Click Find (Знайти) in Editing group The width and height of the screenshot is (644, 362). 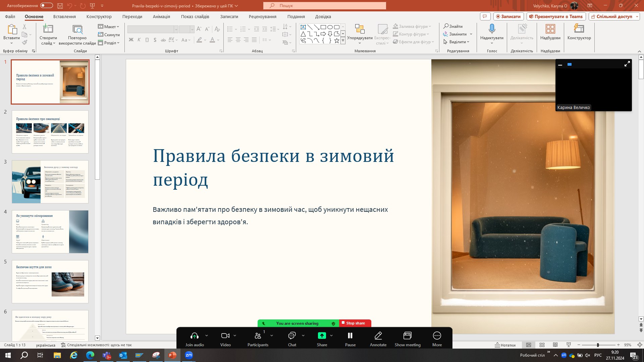[x=453, y=26]
